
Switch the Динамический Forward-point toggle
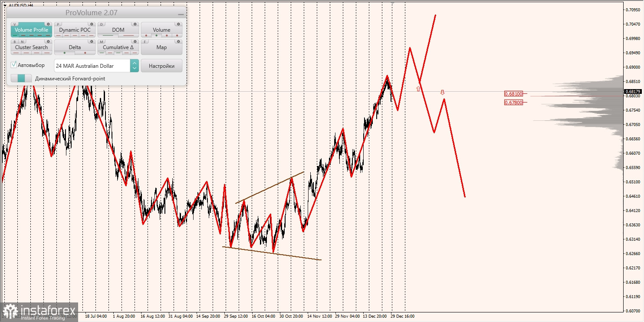21,78
